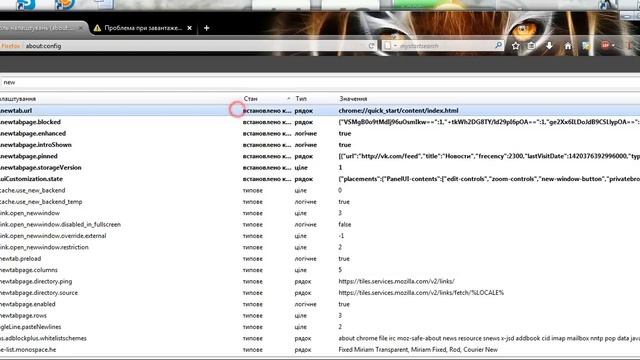Viewport: 640px width, 360px height.
Task: Click the tiles.services.mozilla.com/v2/links/ value
Action: (396, 282)
